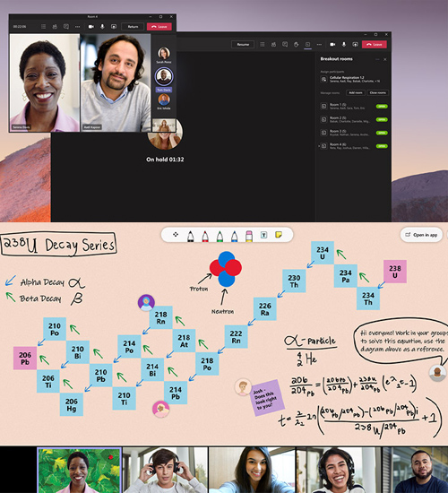Toggle camera in Room 4 window
448x493 pixels.
tap(91, 27)
